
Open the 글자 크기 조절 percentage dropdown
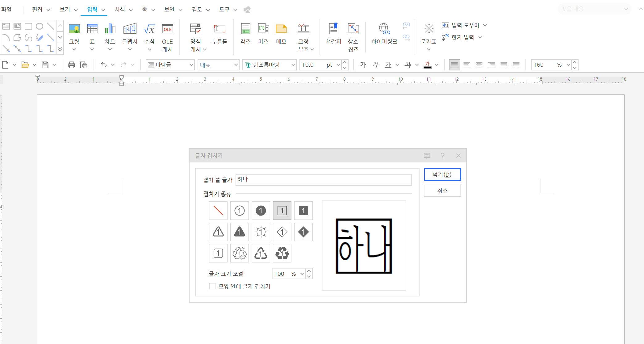pos(302,274)
